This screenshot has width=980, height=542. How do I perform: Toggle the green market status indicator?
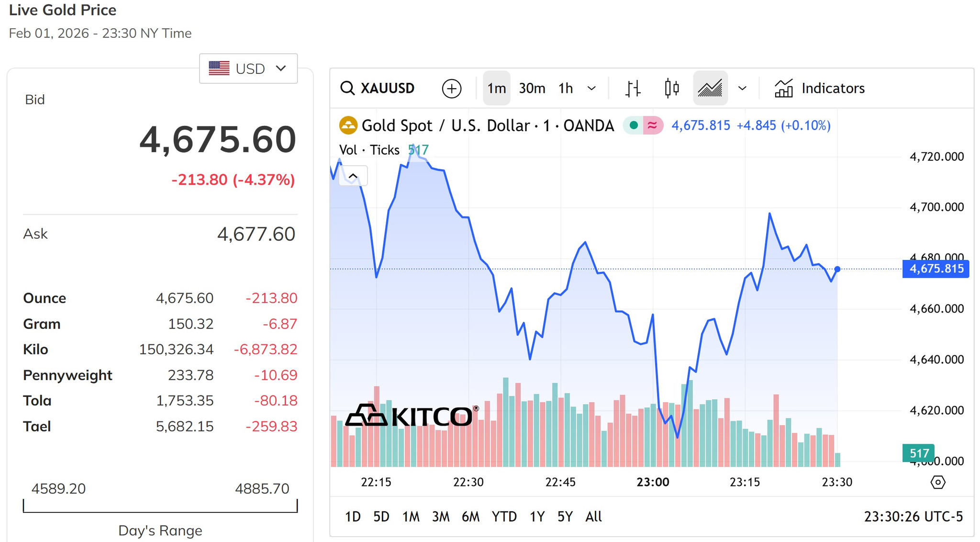634,125
